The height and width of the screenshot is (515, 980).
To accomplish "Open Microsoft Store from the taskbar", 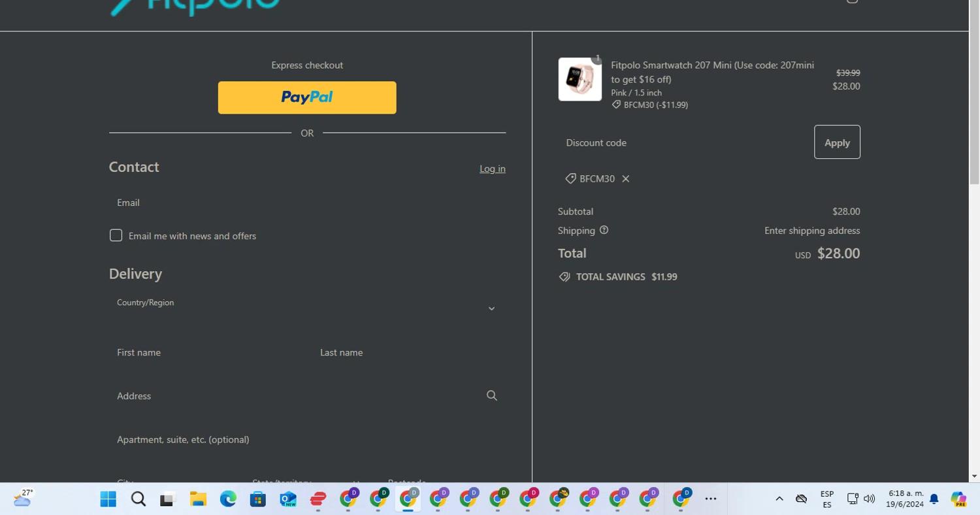I will [258, 499].
